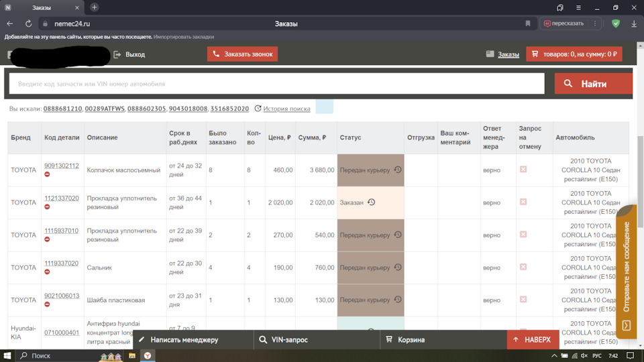Open recent search 3516852020
Viewport: 644px width, 362px height.
pos(229,109)
